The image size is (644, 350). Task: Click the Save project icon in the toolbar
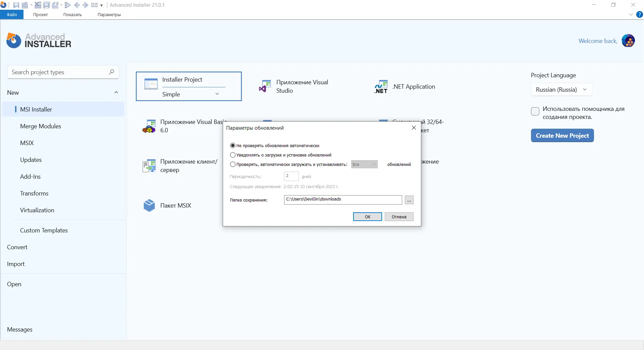click(x=16, y=5)
